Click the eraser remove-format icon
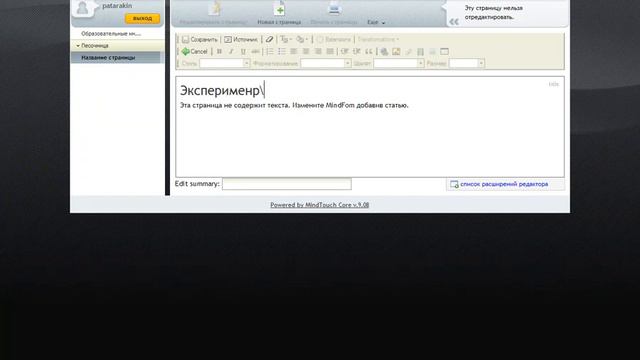Screen dimensions: 640x360 click(x=269, y=40)
